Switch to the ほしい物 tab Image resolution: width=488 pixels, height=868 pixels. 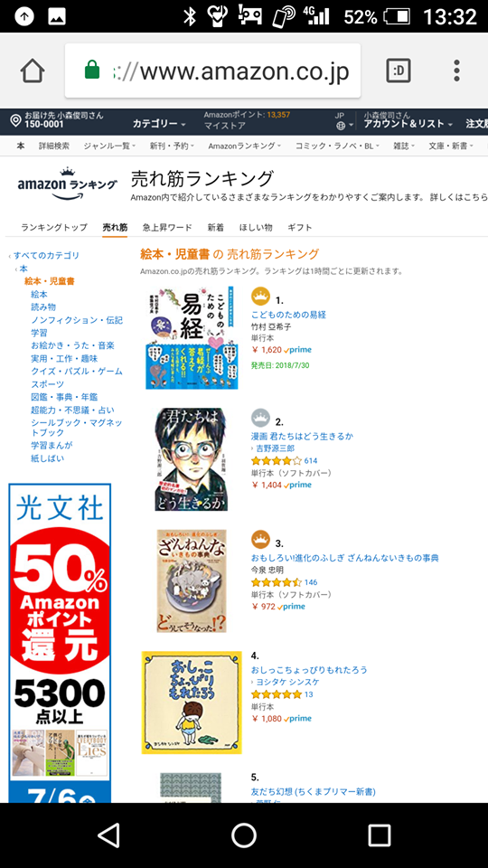256,228
